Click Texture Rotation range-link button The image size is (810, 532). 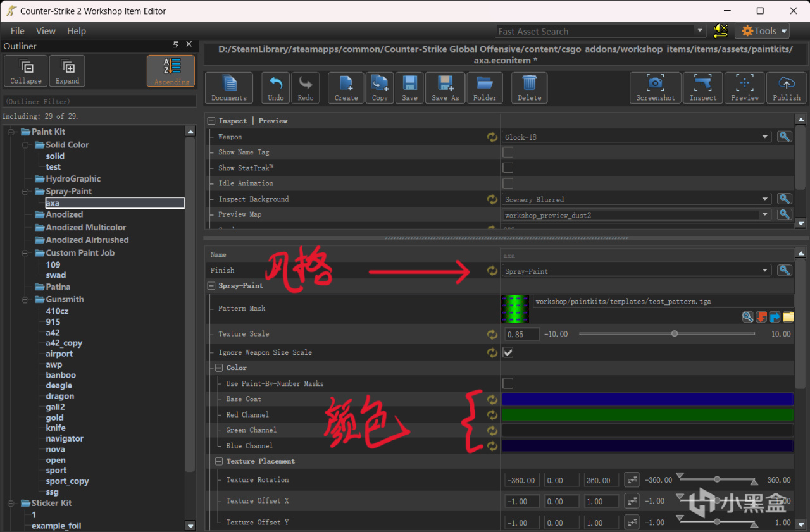(632, 480)
